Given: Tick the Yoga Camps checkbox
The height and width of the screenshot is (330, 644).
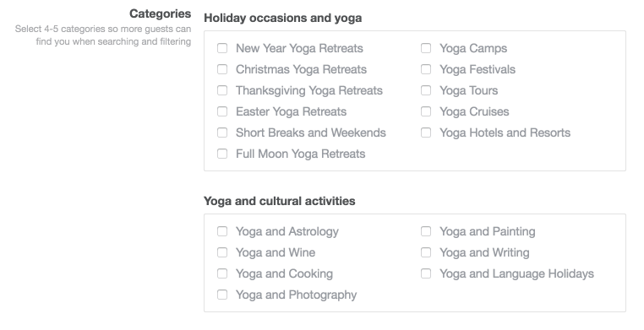Looking at the screenshot, I should point(426,48).
